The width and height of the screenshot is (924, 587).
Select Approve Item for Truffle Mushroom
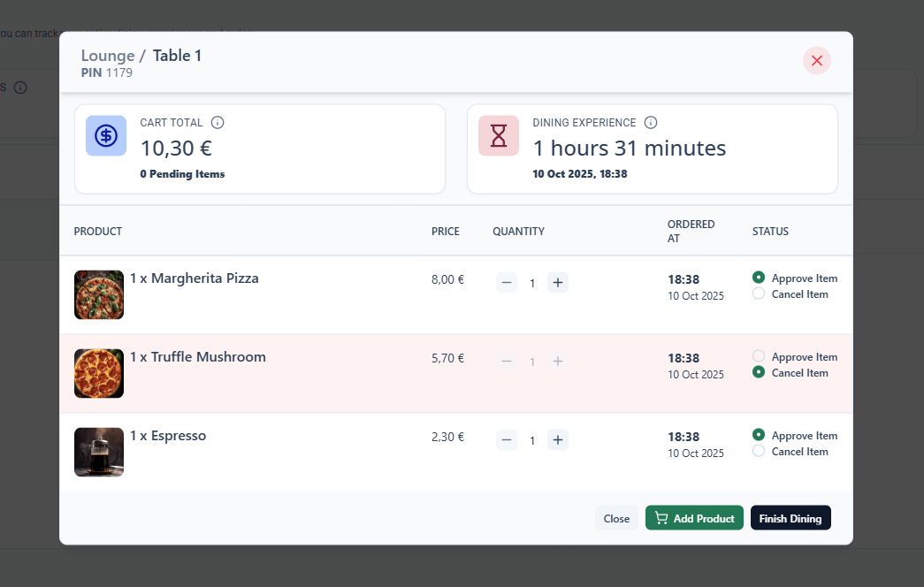[759, 356]
